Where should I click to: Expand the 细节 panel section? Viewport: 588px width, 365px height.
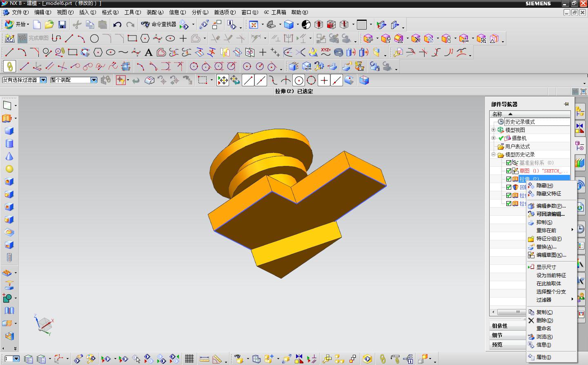pos(508,335)
